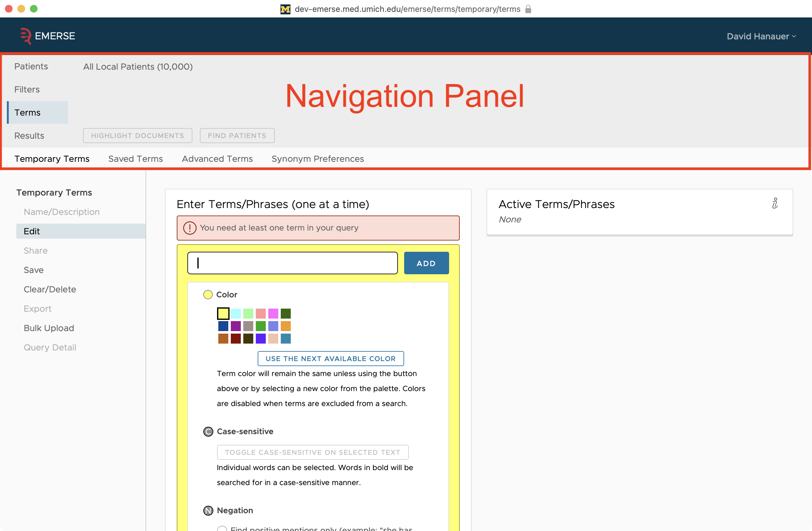Open the Results section

(29, 136)
